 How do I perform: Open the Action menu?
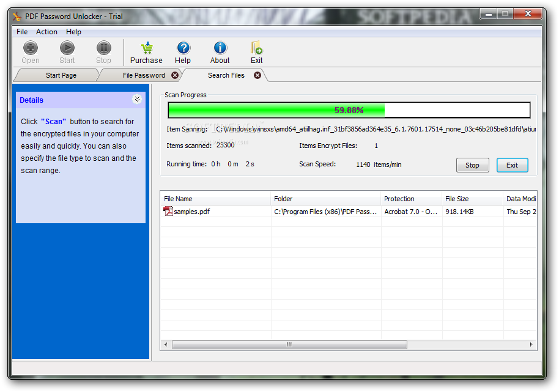46,32
